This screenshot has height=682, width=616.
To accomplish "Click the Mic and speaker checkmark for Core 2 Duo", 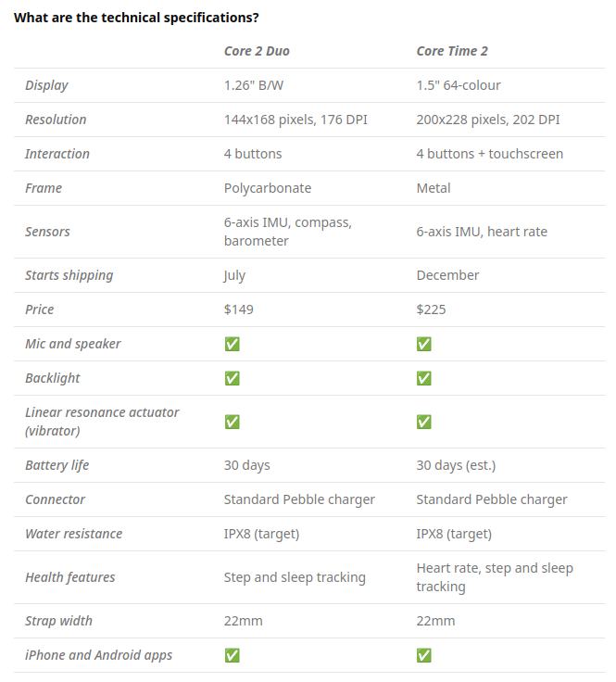I will [233, 344].
